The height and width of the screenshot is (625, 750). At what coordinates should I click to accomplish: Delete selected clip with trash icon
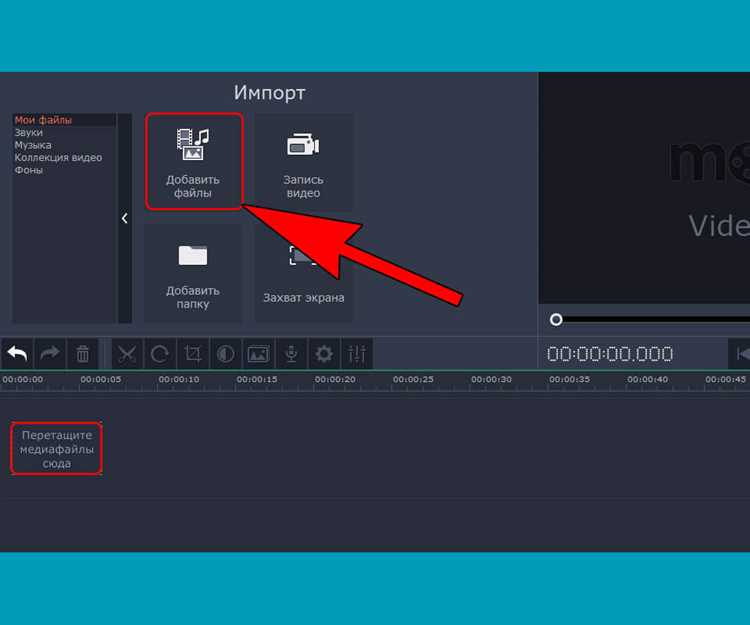pos(83,354)
